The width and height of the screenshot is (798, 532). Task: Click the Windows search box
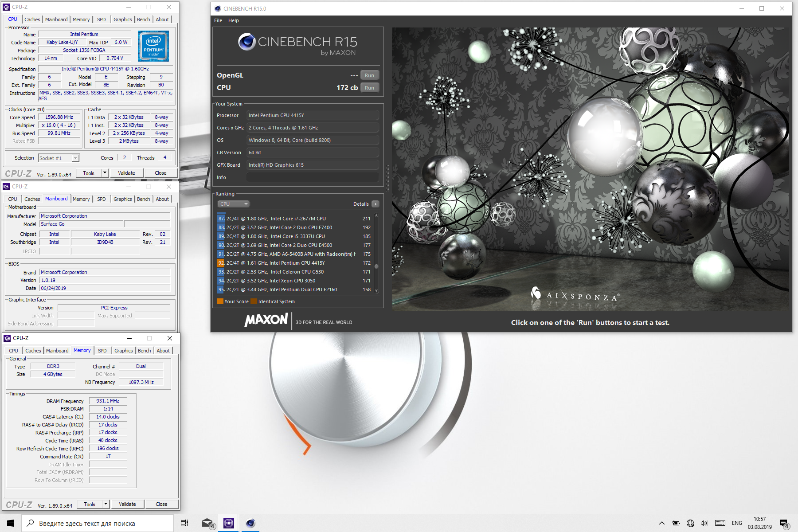98,523
